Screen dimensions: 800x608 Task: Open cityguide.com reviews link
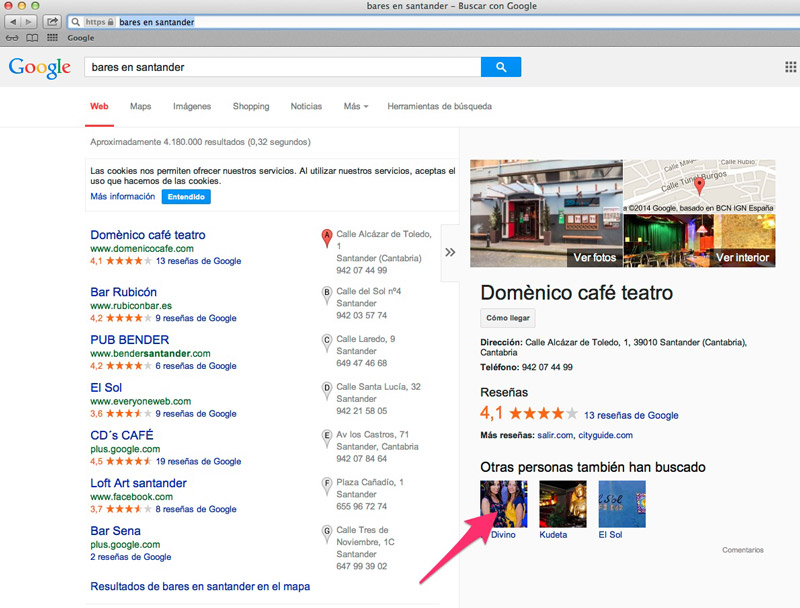coord(605,435)
